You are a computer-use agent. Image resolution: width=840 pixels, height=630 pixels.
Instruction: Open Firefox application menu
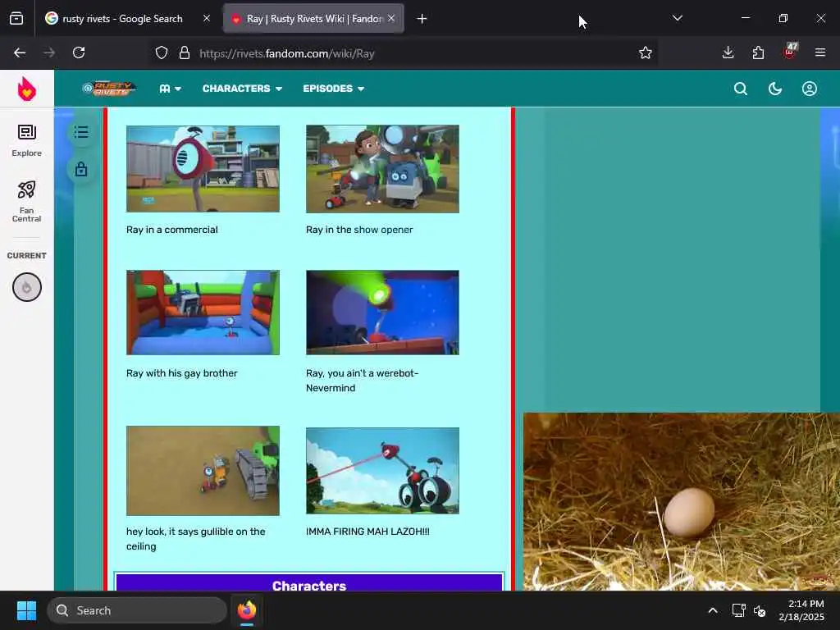[x=820, y=52]
